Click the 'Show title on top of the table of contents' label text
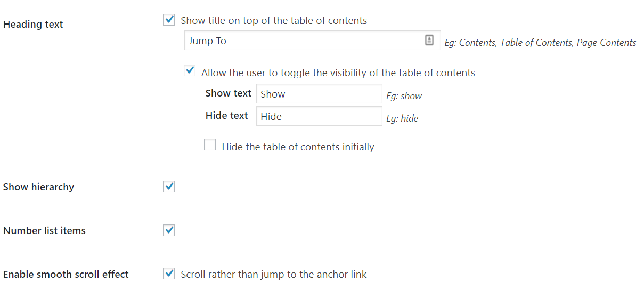The height and width of the screenshot is (297, 644). pos(274,21)
